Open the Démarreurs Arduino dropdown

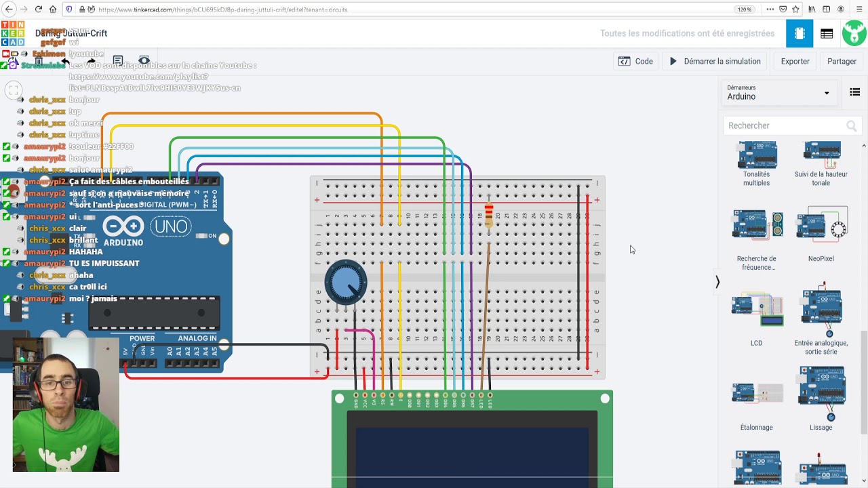click(778, 93)
